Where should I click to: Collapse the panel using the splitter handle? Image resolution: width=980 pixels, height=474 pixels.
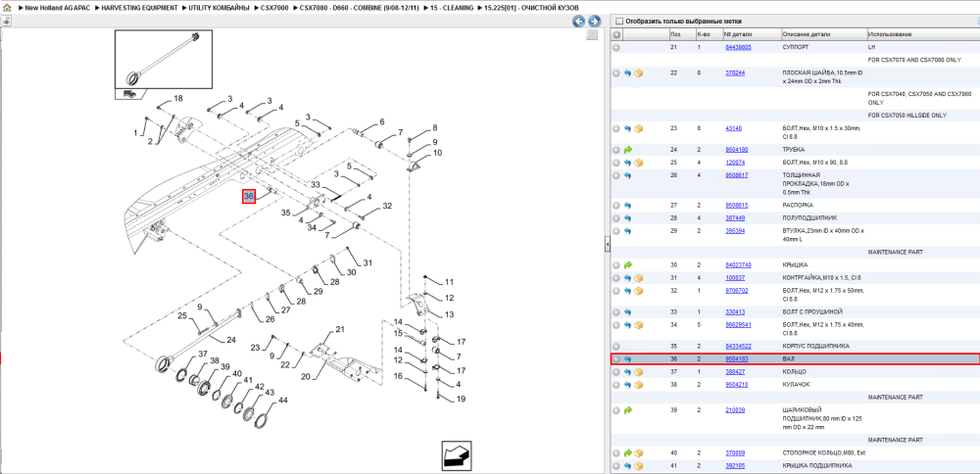click(607, 246)
